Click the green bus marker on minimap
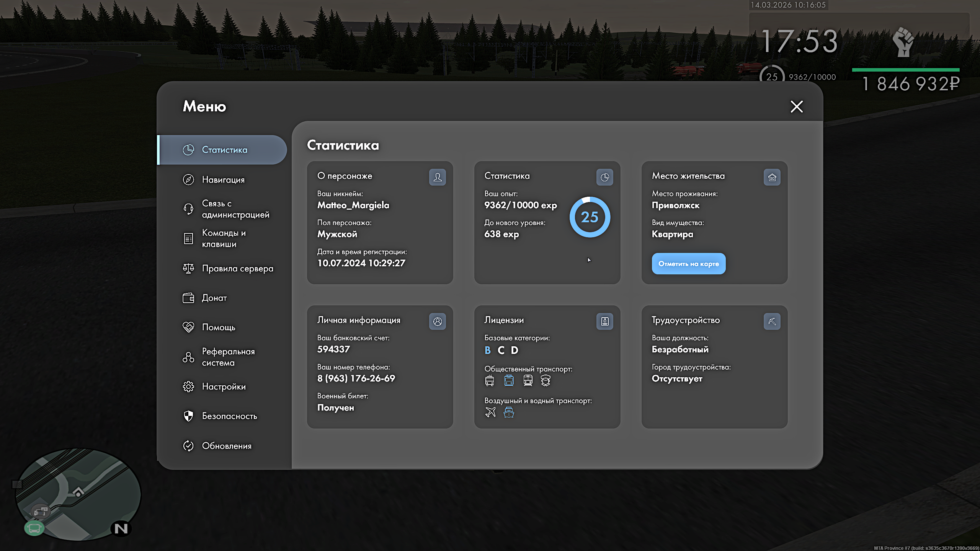Screen dimensions: 980x551 [34, 528]
